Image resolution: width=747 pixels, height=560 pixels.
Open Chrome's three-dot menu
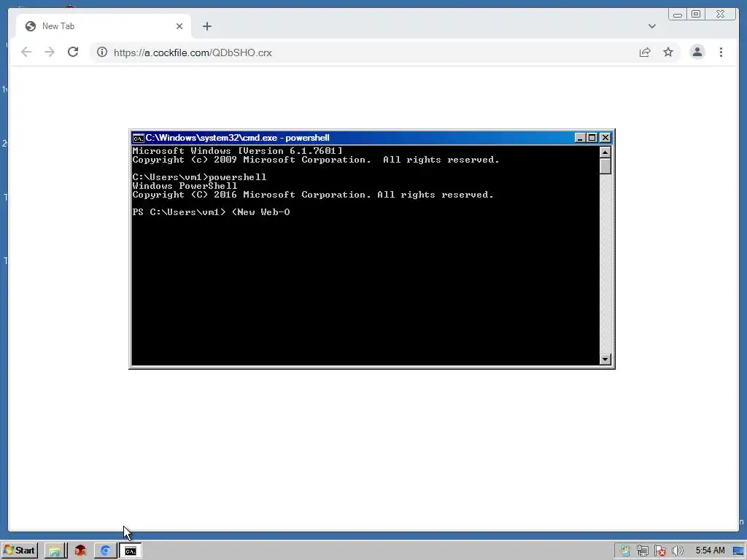pyautogui.click(x=721, y=52)
